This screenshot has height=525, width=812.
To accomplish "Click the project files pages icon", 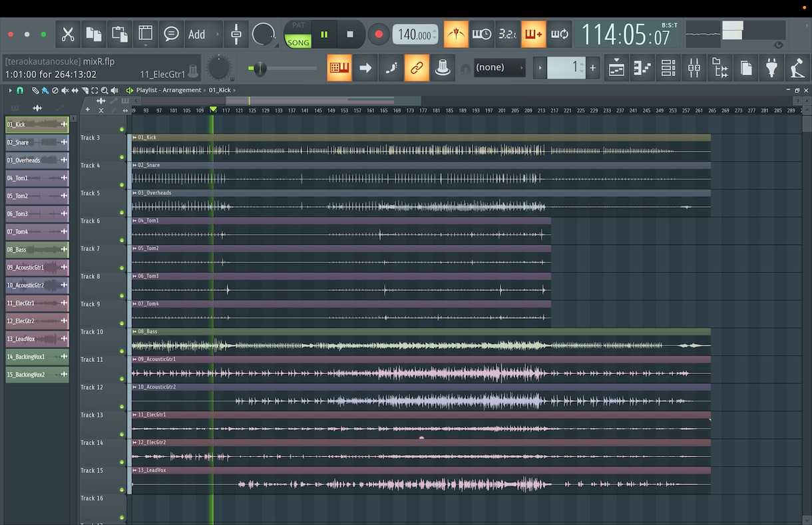I will (746, 67).
